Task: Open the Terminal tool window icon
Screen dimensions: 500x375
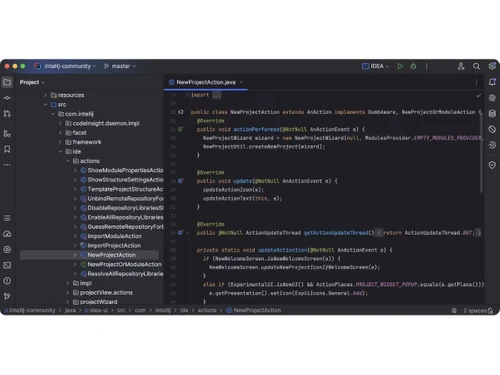Action: (7, 265)
